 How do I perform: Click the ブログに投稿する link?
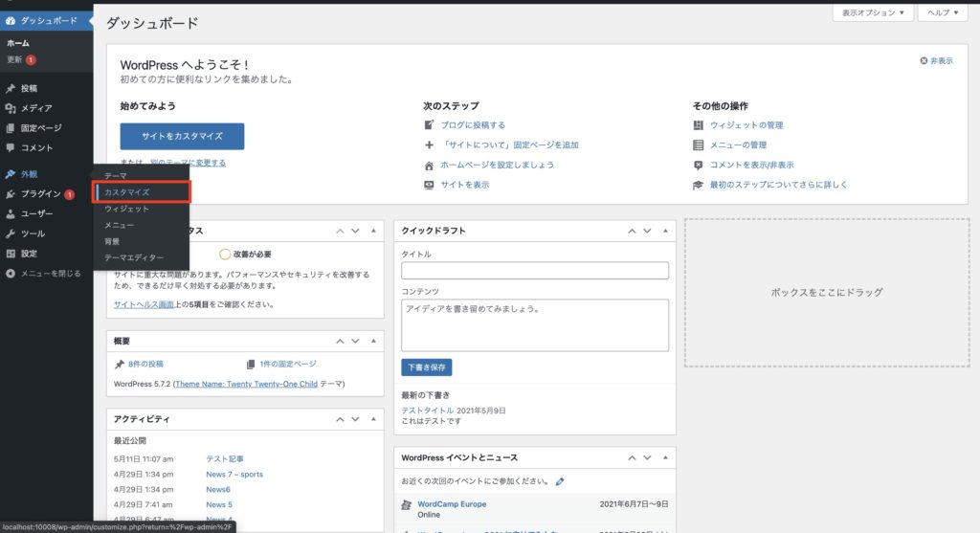tap(473, 125)
